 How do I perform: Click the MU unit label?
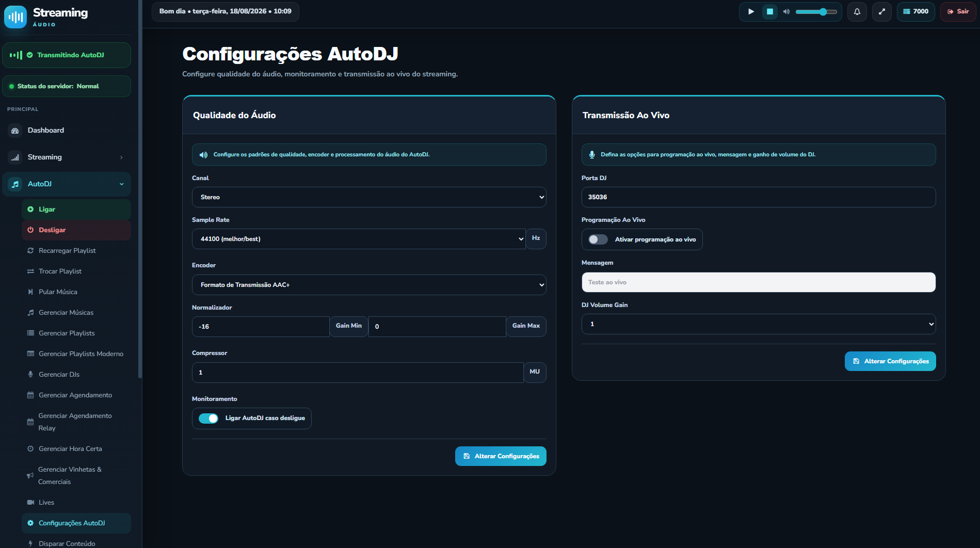[535, 372]
